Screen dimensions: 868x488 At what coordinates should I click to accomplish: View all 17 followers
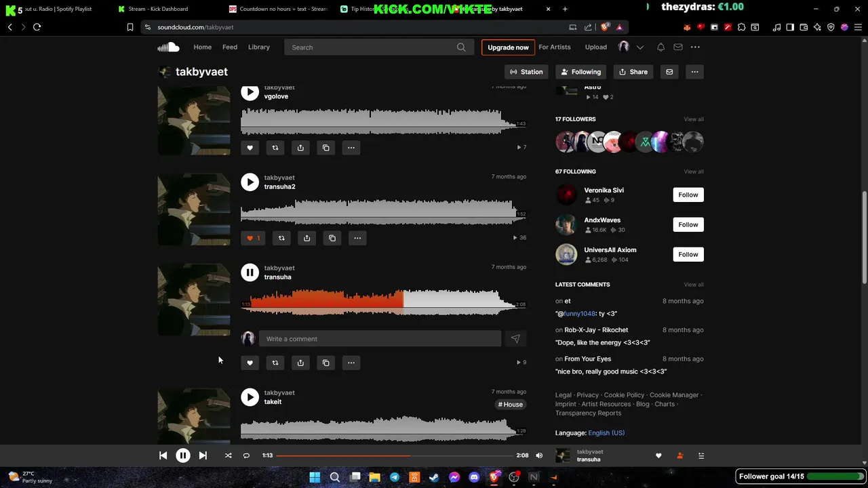tap(694, 119)
